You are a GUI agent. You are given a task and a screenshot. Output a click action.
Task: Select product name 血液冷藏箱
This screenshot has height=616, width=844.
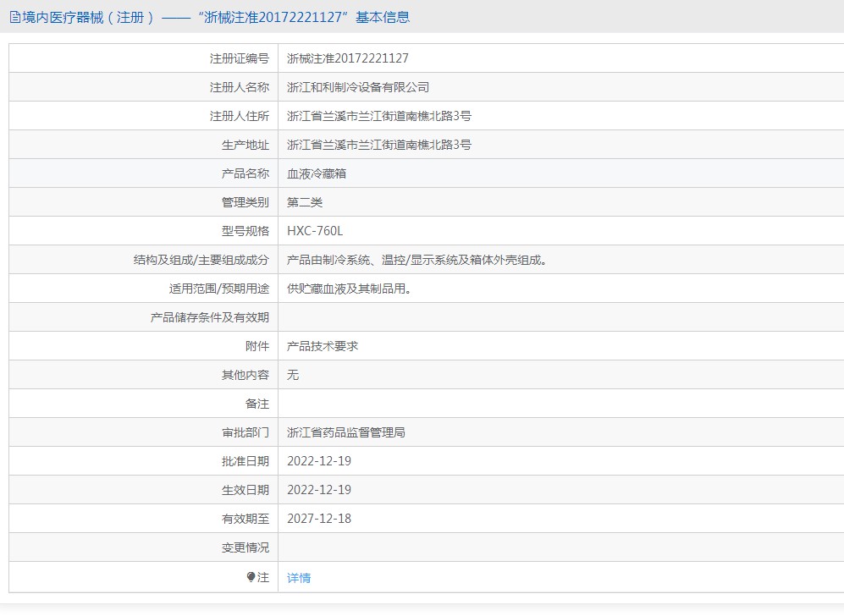click(x=317, y=173)
